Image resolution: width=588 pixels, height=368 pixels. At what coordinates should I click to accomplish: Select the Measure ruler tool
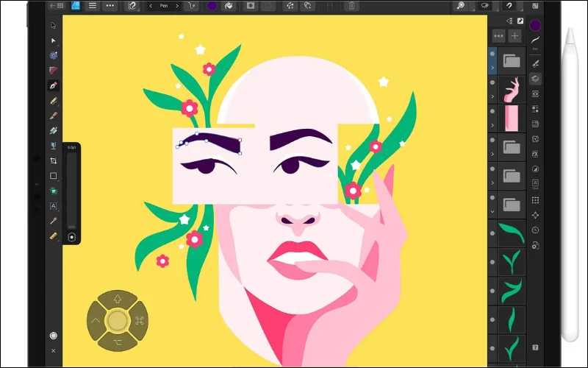point(53,236)
